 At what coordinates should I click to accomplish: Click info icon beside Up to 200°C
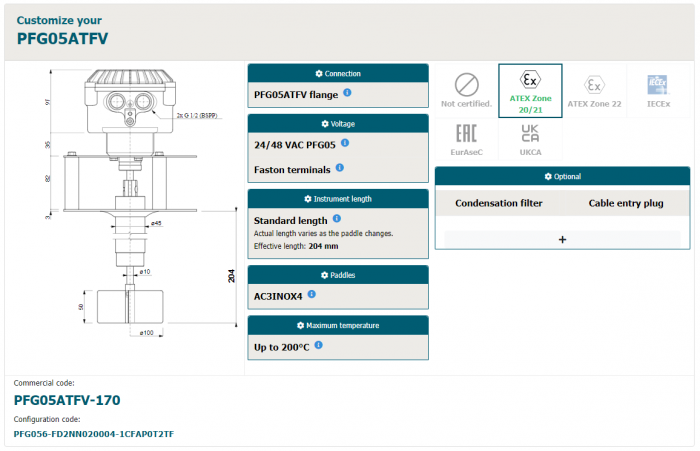click(319, 345)
